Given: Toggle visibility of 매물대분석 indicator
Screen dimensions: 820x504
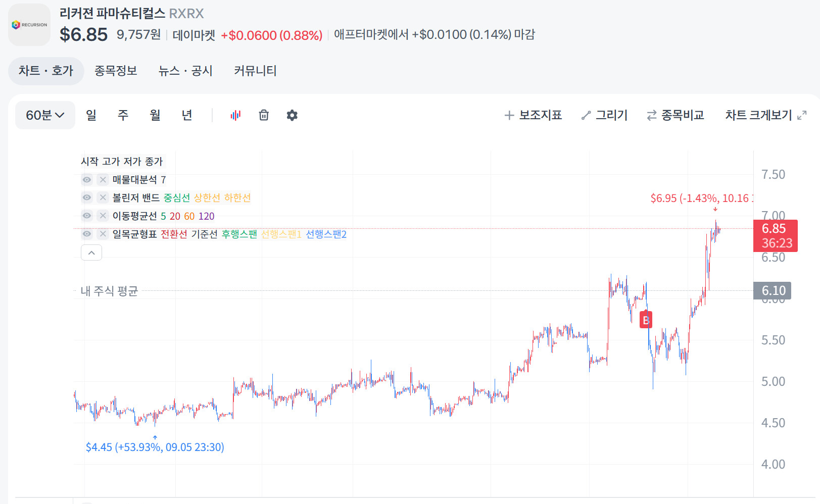Looking at the screenshot, I should click(x=87, y=180).
